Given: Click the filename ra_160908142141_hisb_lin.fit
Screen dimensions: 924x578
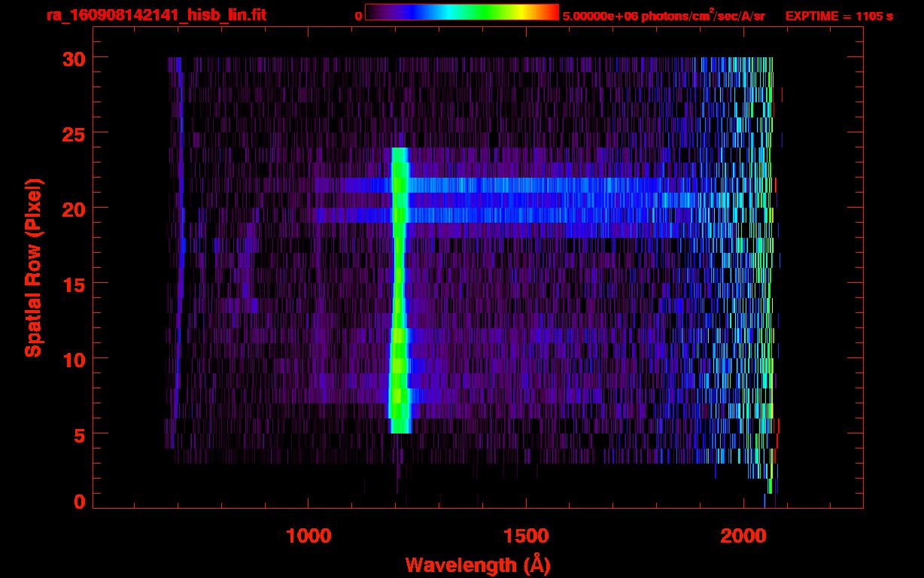Looking at the screenshot, I should (156, 14).
